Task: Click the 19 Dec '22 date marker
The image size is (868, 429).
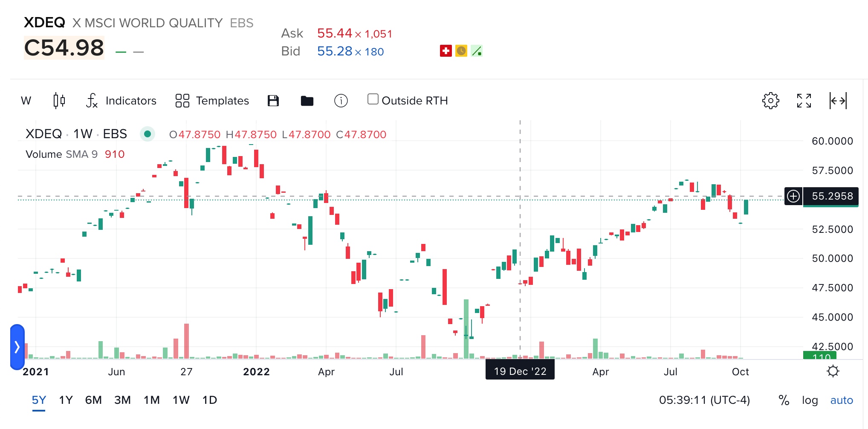Action: 520,370
